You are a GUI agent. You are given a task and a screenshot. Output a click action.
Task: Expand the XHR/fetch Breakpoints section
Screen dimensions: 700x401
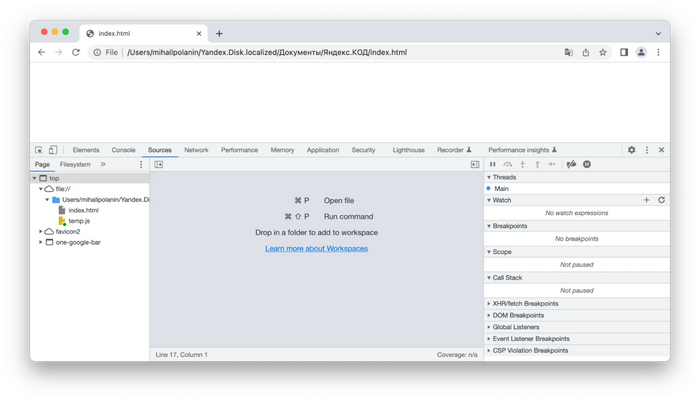point(525,303)
